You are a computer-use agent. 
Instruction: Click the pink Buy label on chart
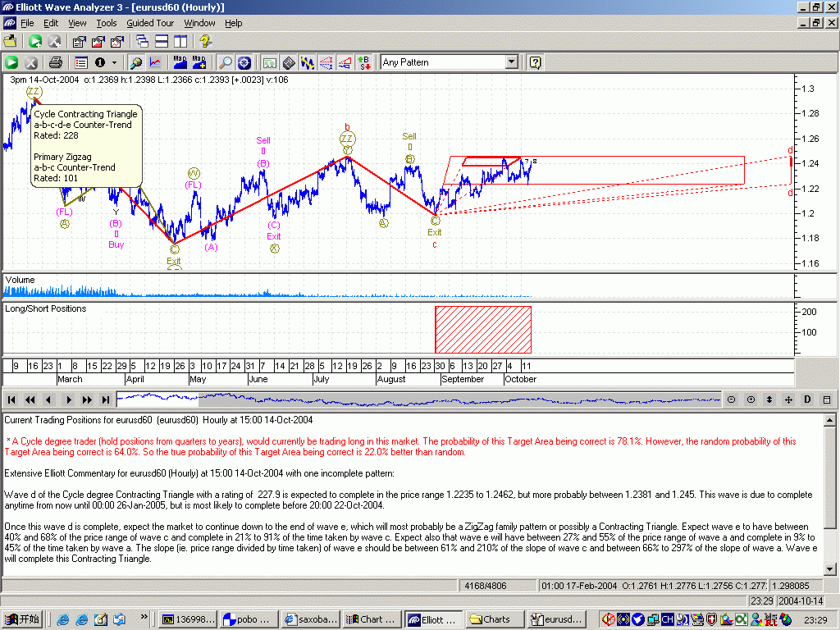coord(116,244)
